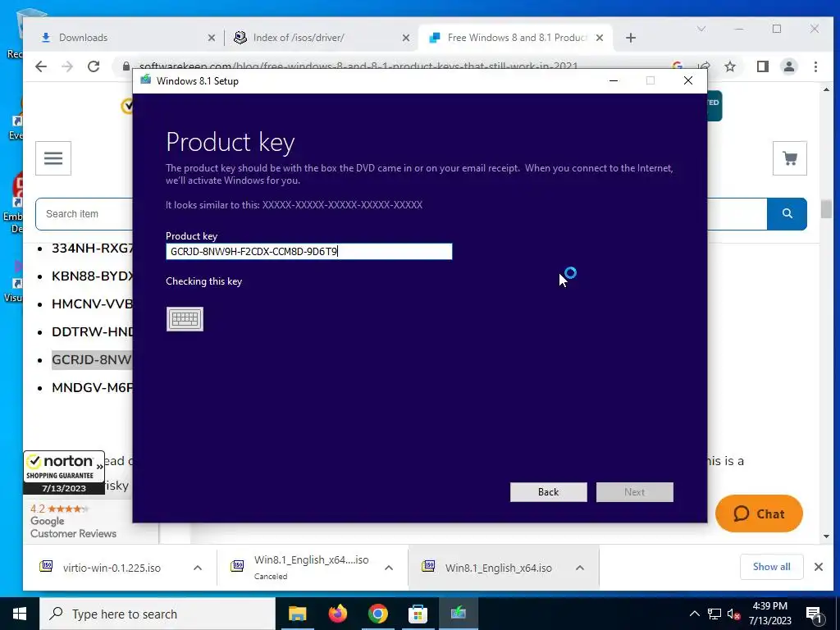Launch Firefox from the taskbar
Screen dimensions: 840x630
[337, 614]
